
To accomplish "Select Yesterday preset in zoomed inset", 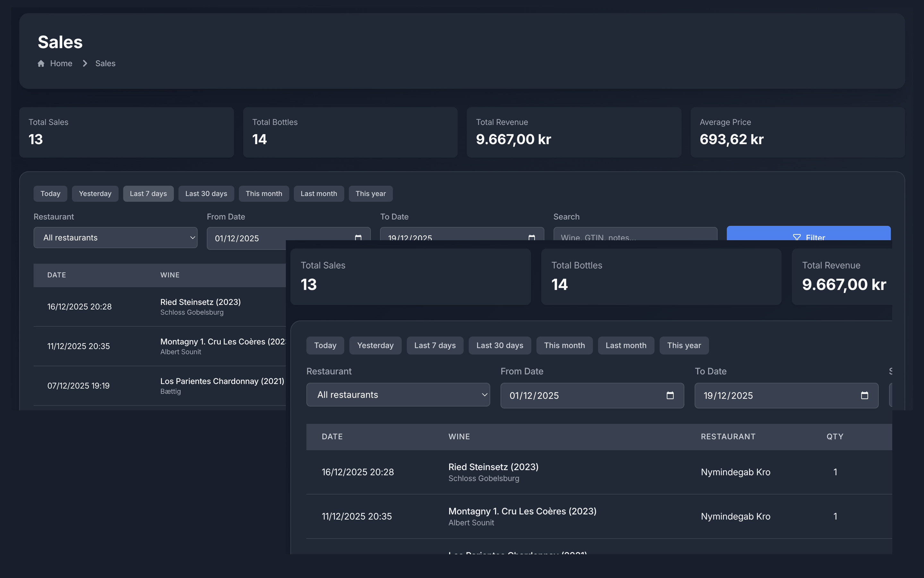I will (x=375, y=345).
